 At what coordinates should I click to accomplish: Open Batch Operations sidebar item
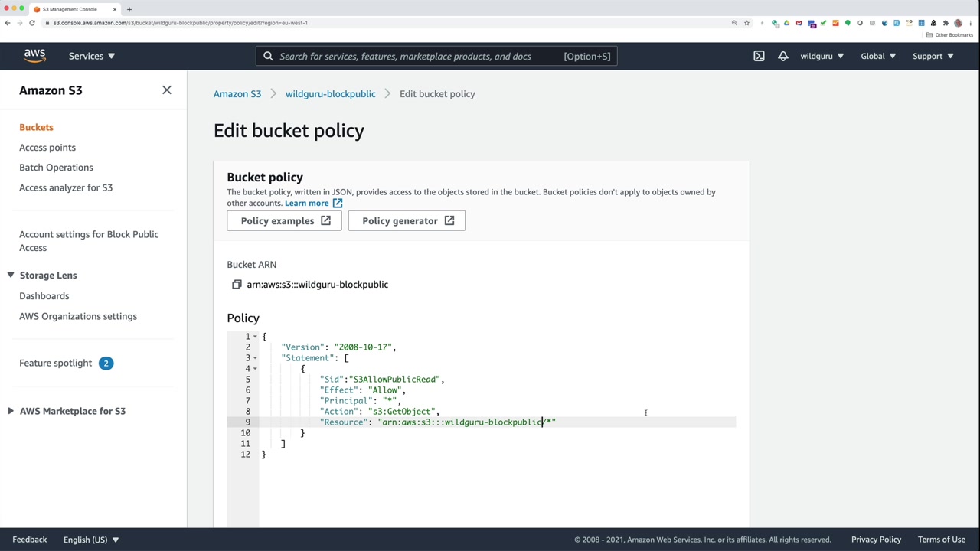point(56,168)
